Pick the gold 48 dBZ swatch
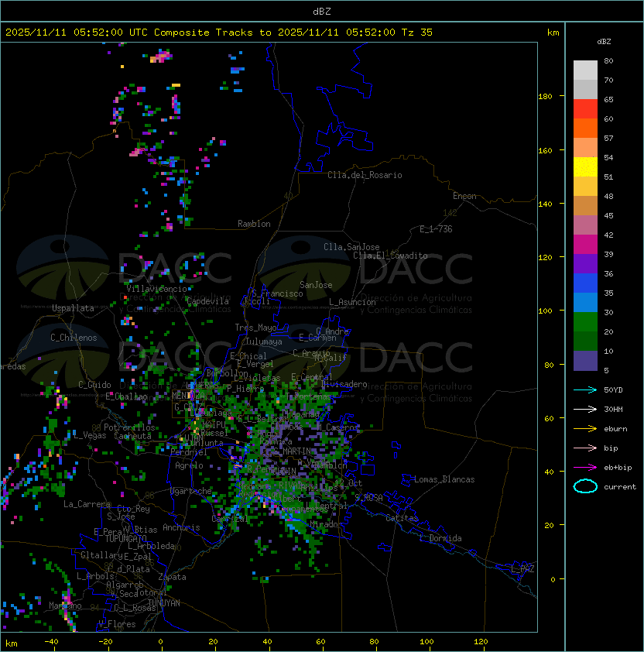Viewport: 644px width, 652px height. point(585,187)
